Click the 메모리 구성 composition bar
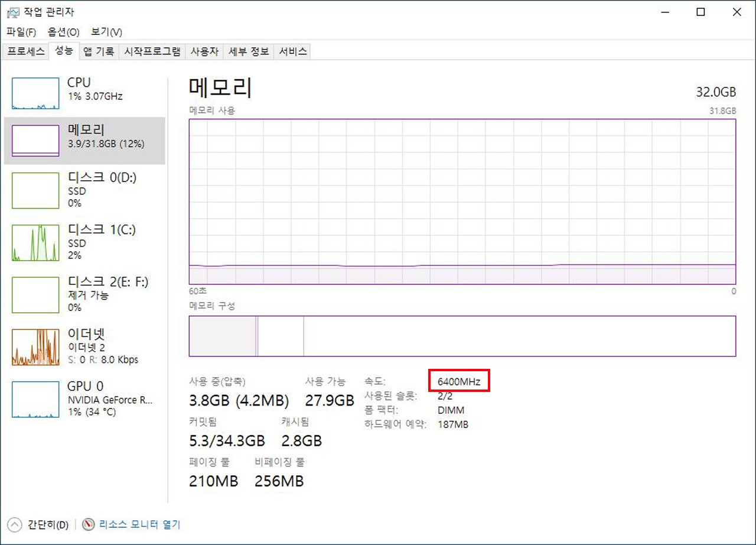The height and width of the screenshot is (545, 756). pos(462,336)
